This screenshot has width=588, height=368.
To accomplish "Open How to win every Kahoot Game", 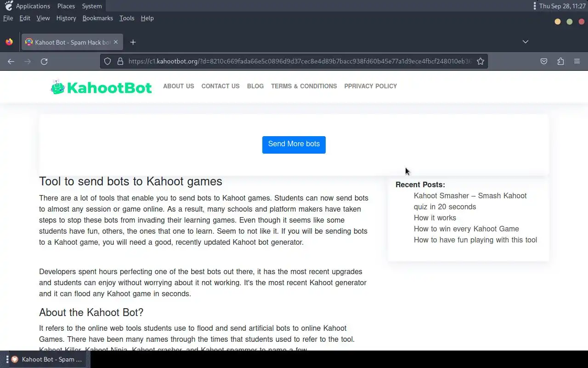I will pyautogui.click(x=466, y=229).
